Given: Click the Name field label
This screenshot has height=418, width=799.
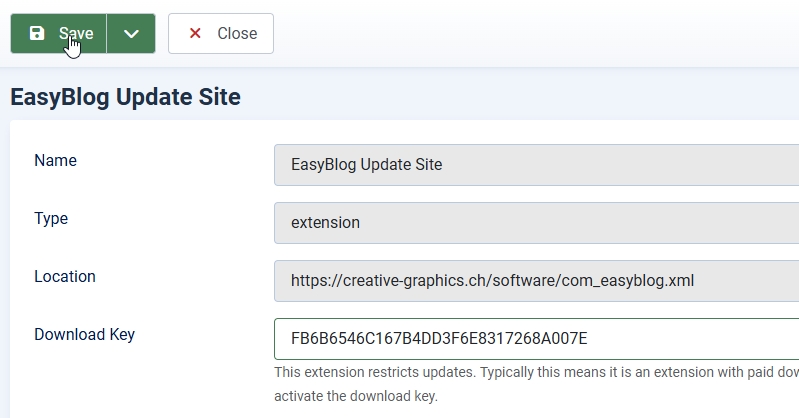Looking at the screenshot, I should 55,161.
